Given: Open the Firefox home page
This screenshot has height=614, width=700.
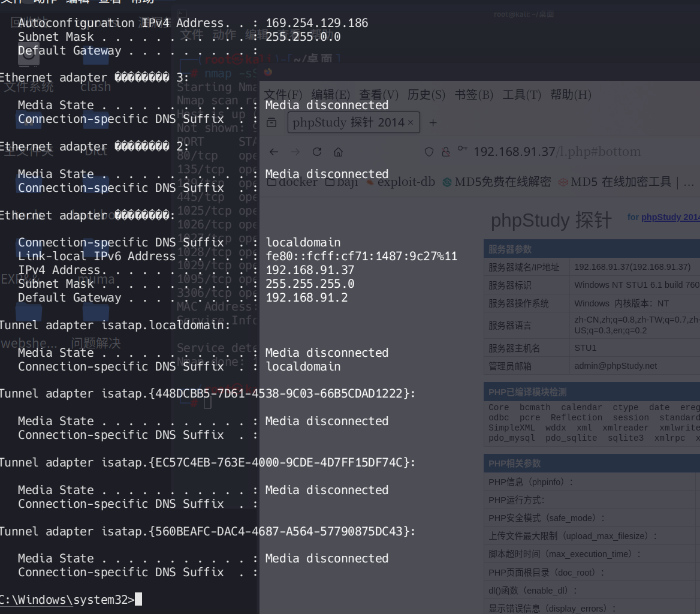Looking at the screenshot, I should tap(339, 152).
